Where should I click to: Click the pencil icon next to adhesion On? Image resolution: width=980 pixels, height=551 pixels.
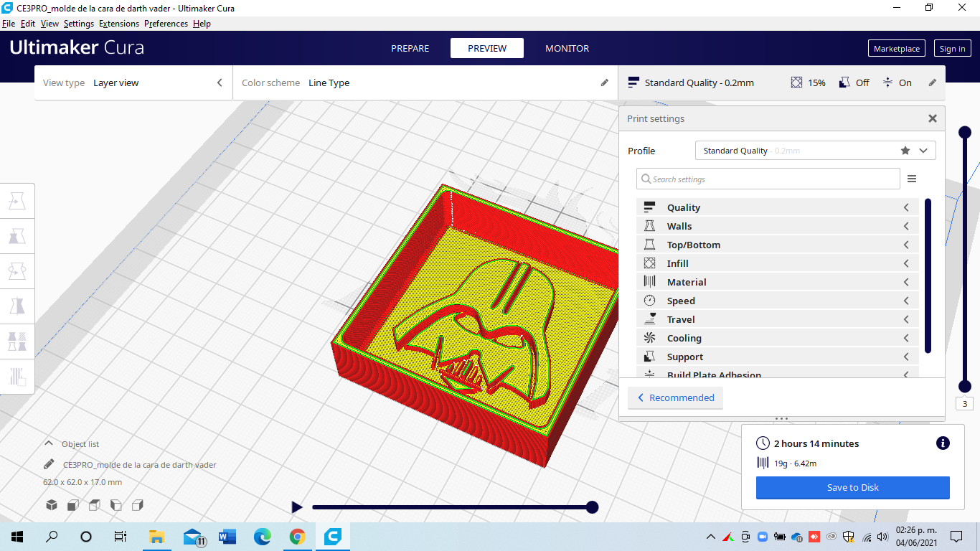[x=933, y=83]
